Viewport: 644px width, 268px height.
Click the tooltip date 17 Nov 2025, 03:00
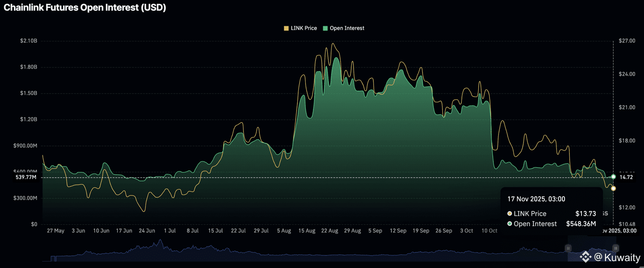[x=536, y=199]
